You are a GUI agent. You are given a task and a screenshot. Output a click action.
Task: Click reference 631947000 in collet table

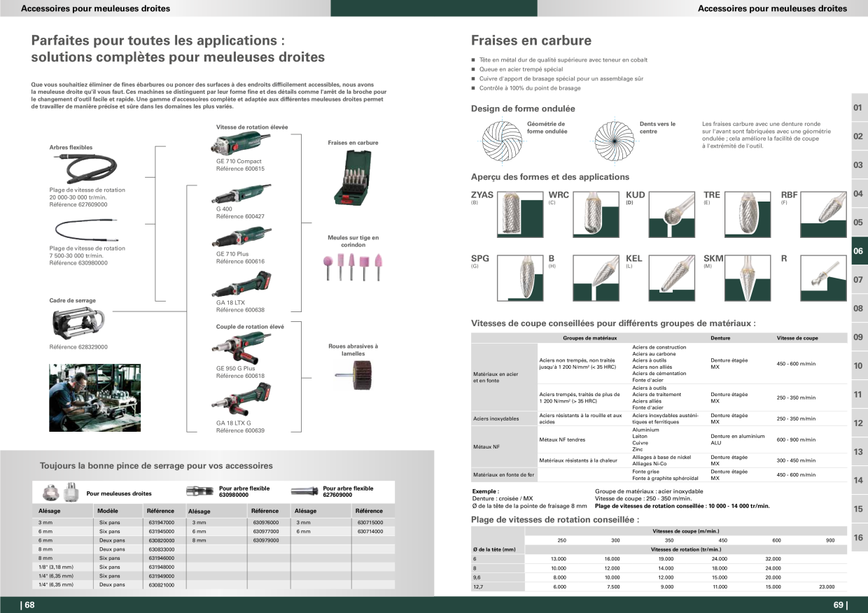(161, 523)
